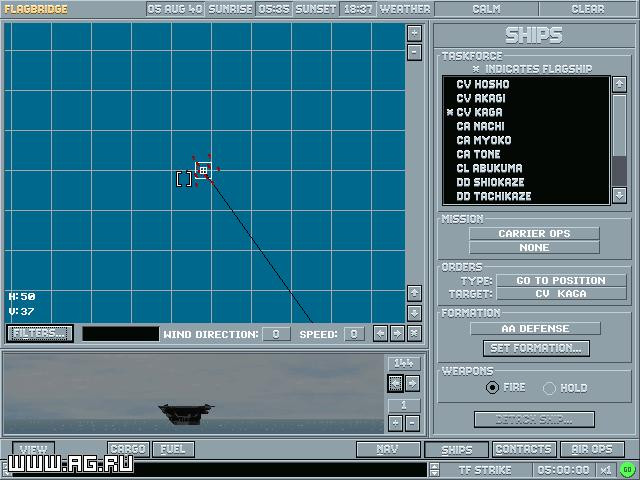640x480 pixels.
Task: Select CA NACHI in the taskforce list
Action: point(526,126)
